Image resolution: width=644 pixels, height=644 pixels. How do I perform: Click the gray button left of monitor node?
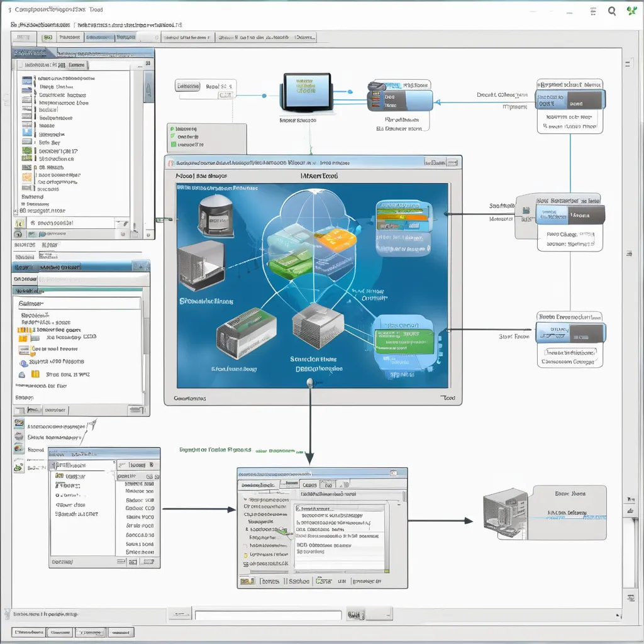[187, 86]
